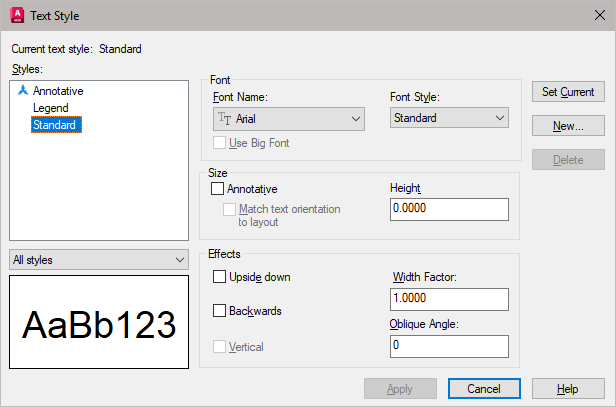Toggle the Upside down effect checkbox
Screen dimensions: 616x407
[220, 276]
